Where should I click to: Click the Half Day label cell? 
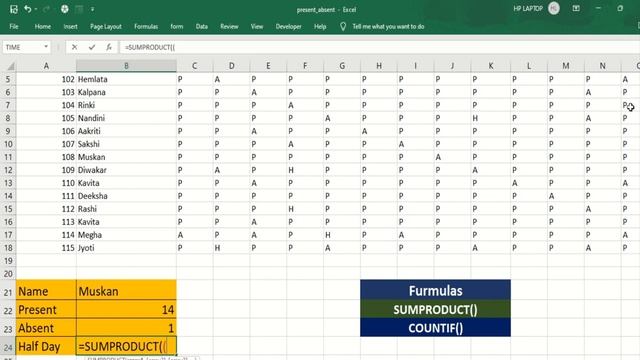46,346
